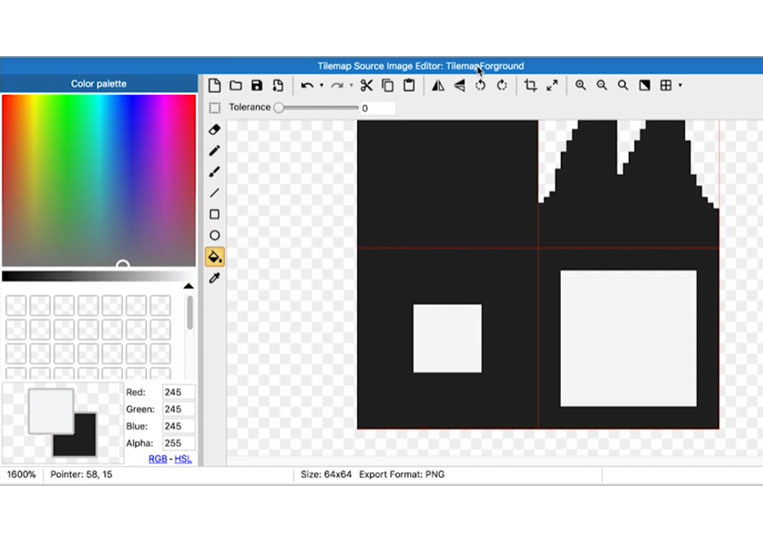Crop the image

coord(530,86)
